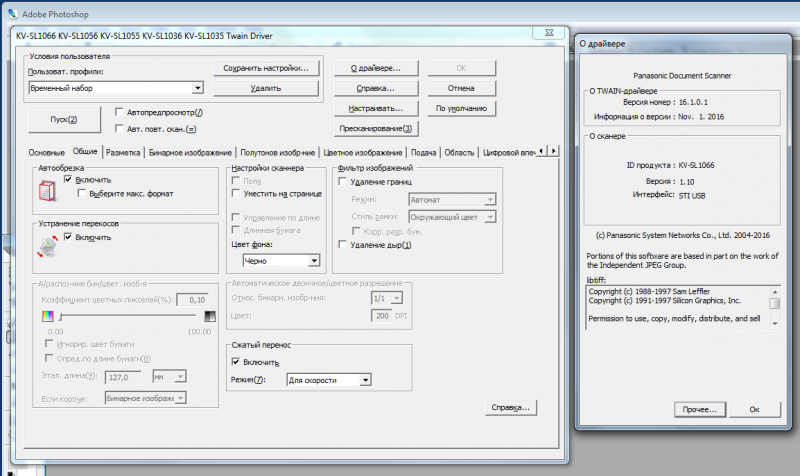The width and height of the screenshot is (800, 476).
Task: Click Сохранить настройки button
Action: pyautogui.click(x=266, y=68)
